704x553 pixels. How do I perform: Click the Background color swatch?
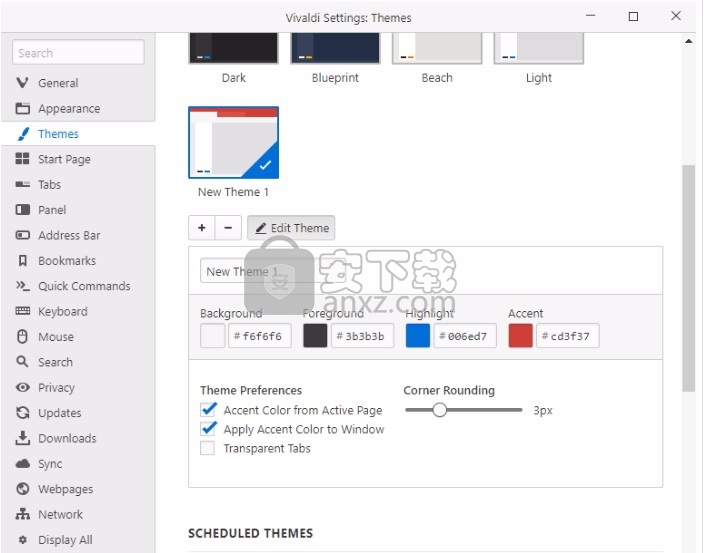212,336
